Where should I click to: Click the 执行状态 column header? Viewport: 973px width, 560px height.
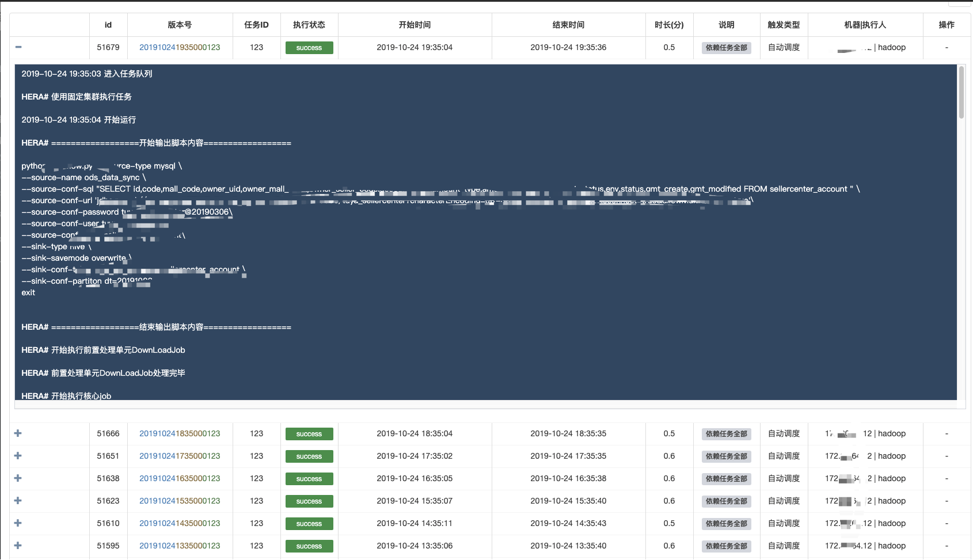pos(309,25)
